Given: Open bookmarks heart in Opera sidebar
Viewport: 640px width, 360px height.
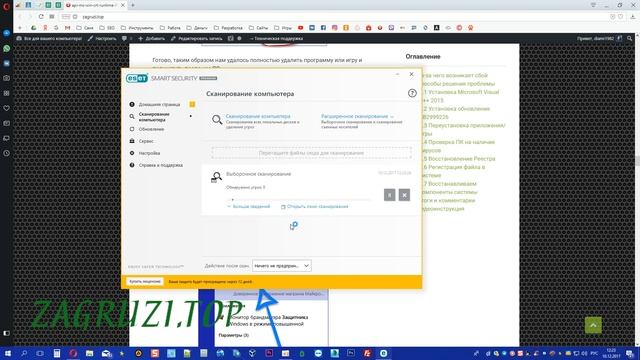Looking at the screenshot, I should point(7,108).
